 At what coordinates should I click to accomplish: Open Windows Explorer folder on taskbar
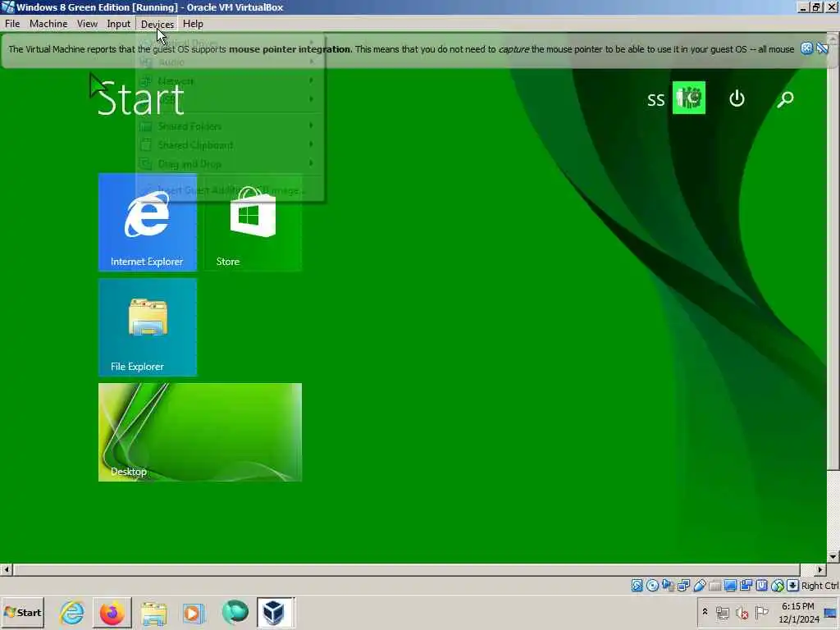(x=153, y=612)
